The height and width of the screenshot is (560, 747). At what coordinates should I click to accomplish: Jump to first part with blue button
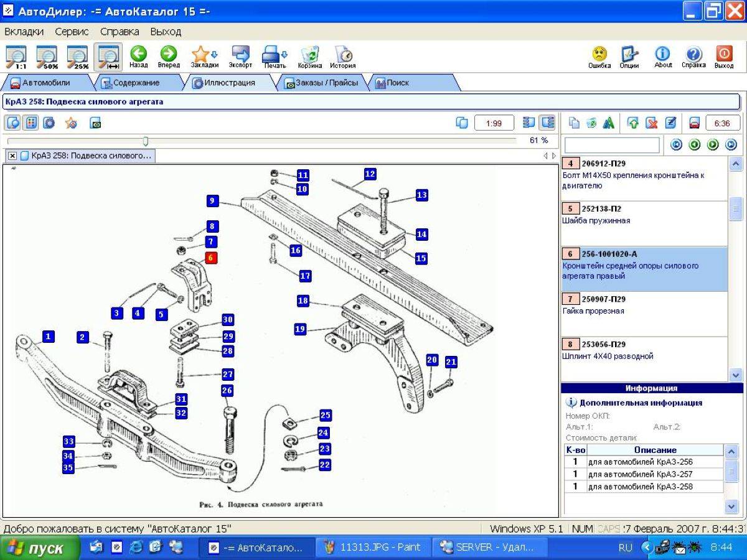tap(675, 144)
